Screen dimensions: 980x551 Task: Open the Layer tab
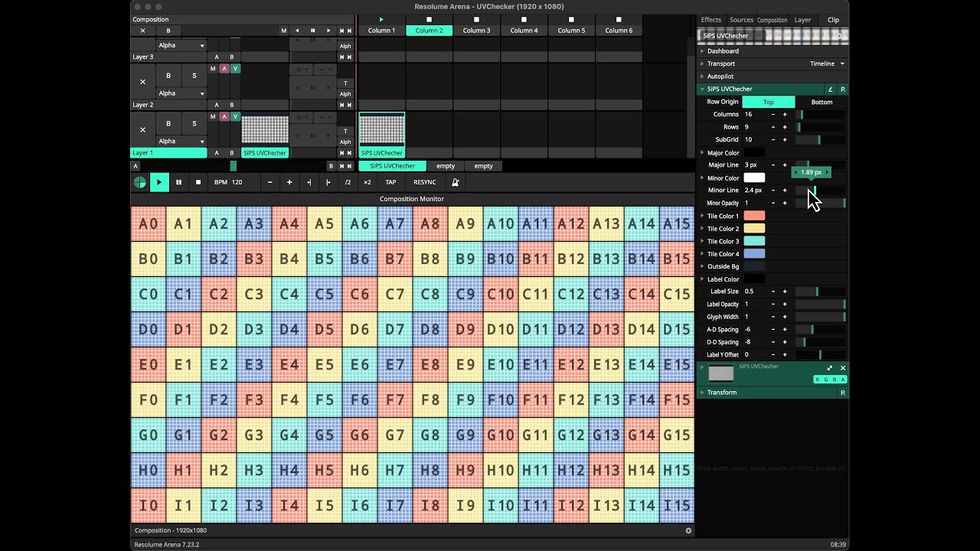pyautogui.click(x=802, y=20)
